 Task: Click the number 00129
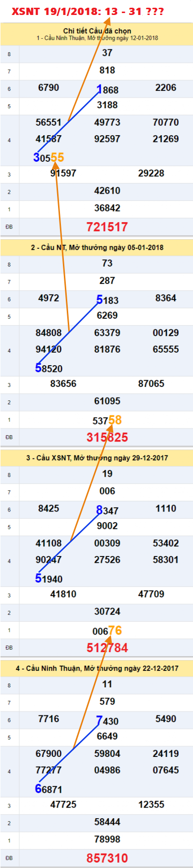[166, 333]
